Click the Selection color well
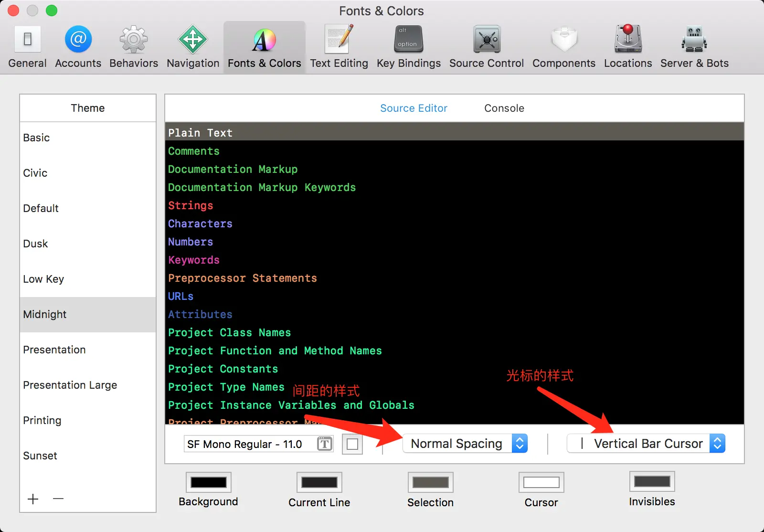 point(431,482)
